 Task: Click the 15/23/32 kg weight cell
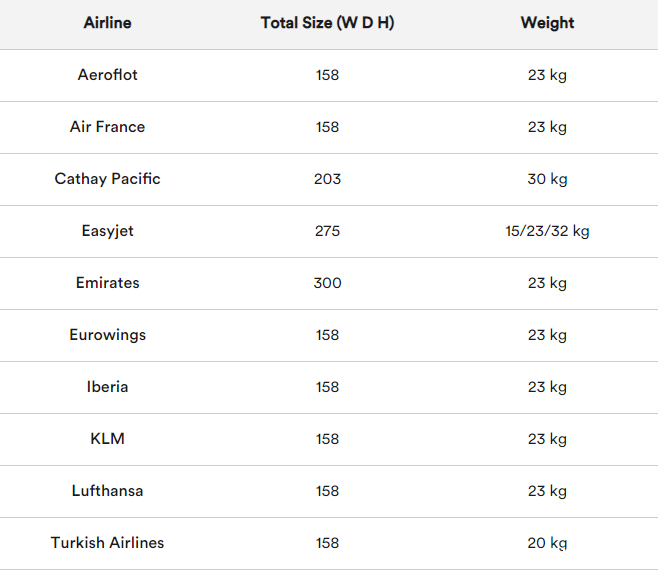point(547,231)
